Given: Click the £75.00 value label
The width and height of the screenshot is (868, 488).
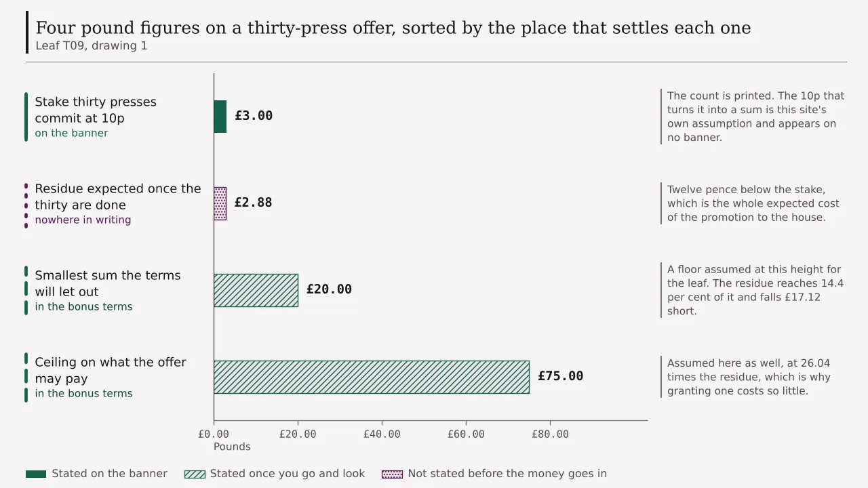Looking at the screenshot, I should click(x=560, y=376).
